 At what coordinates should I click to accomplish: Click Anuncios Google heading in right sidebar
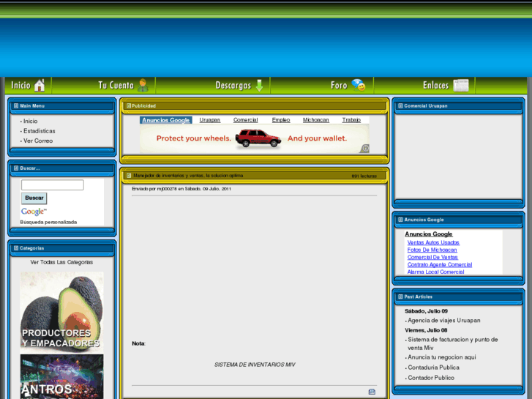(x=429, y=234)
